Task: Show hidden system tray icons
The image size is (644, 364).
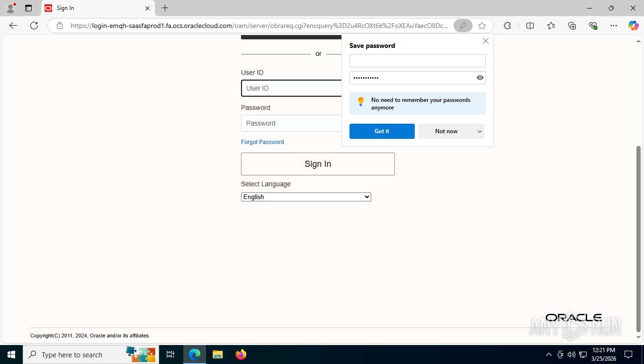Action: [x=549, y=355]
